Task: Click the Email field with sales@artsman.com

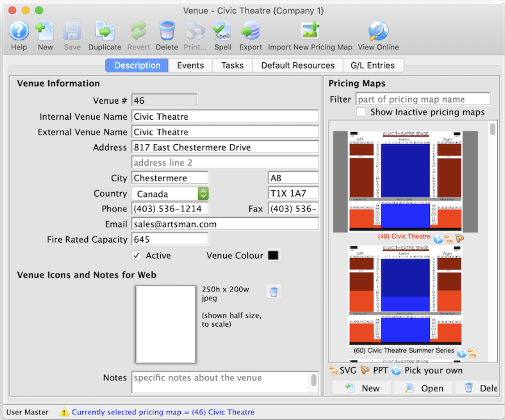Action: coord(225,224)
